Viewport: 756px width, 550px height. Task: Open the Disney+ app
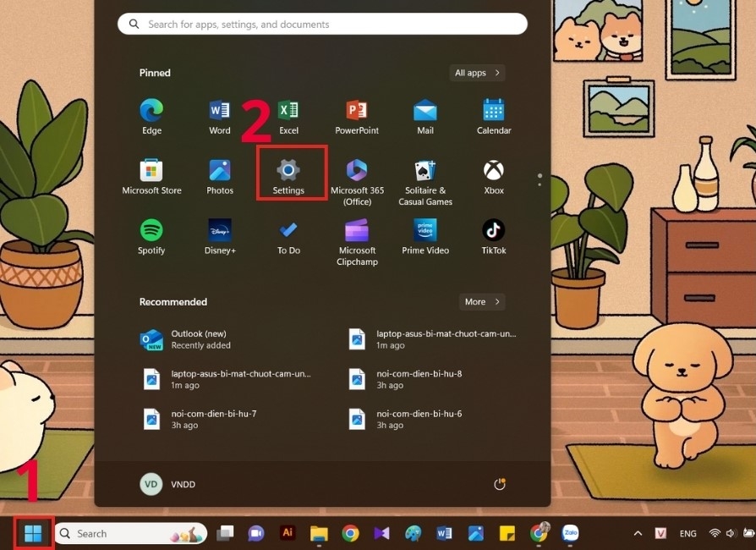click(219, 236)
